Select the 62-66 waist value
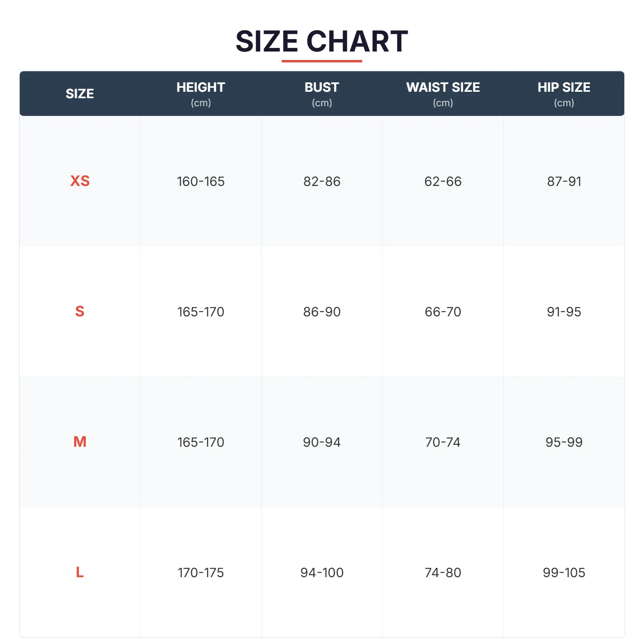The image size is (644, 644). click(x=443, y=182)
